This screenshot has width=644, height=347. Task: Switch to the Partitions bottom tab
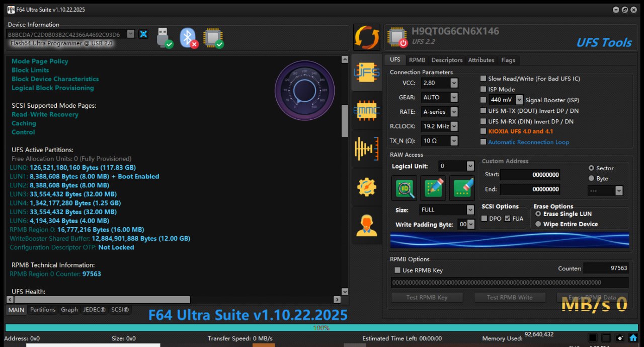43,310
